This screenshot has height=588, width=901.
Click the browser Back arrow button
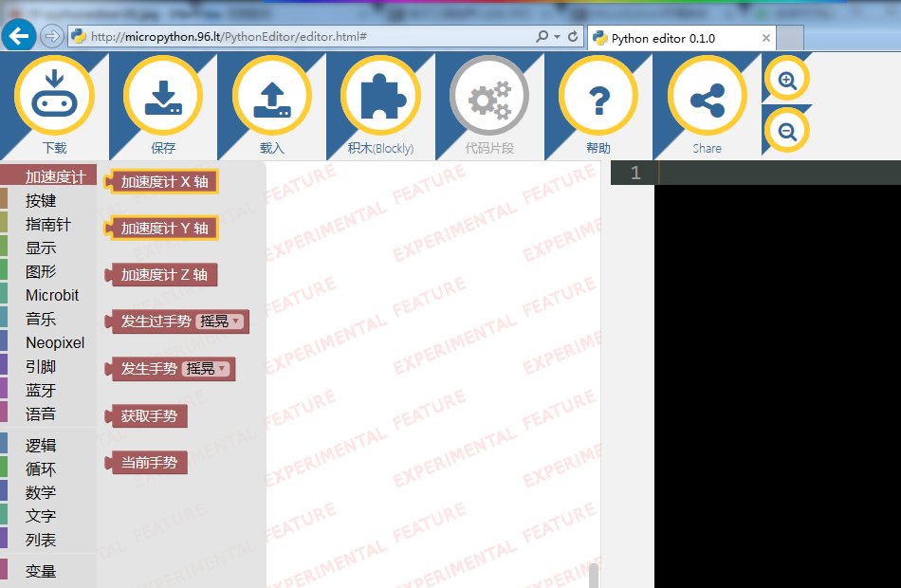pos(18,36)
